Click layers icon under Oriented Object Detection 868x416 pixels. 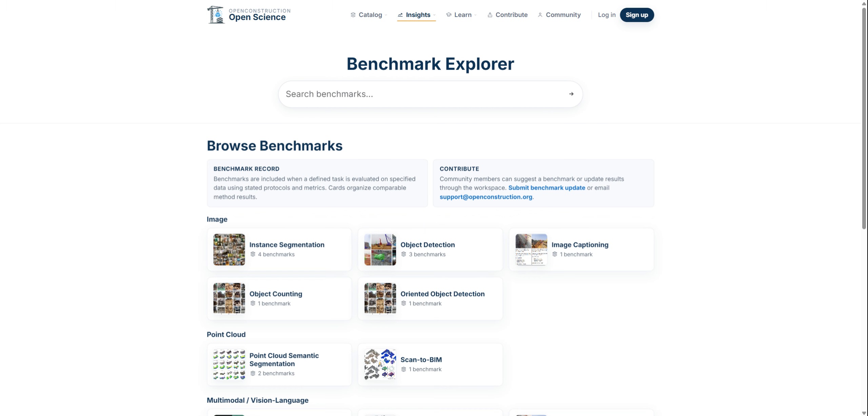coord(403,303)
